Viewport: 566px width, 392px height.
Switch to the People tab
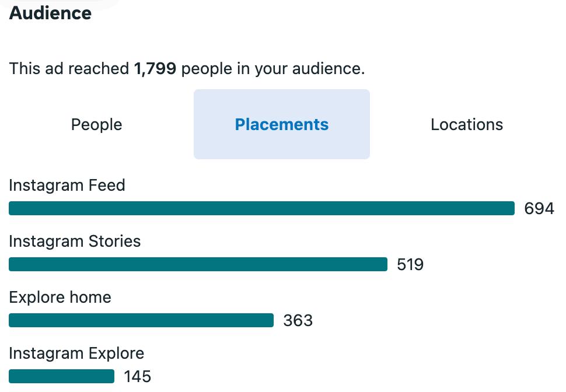coord(97,124)
